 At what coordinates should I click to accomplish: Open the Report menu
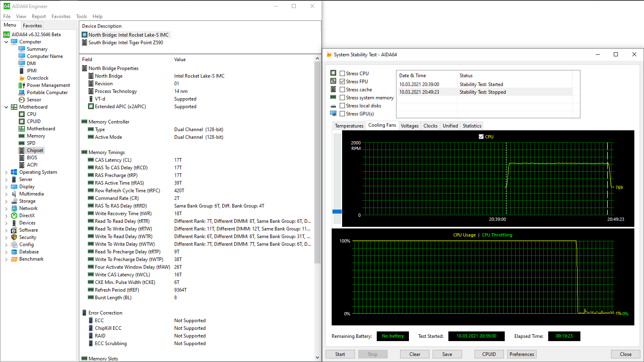coord(39,16)
